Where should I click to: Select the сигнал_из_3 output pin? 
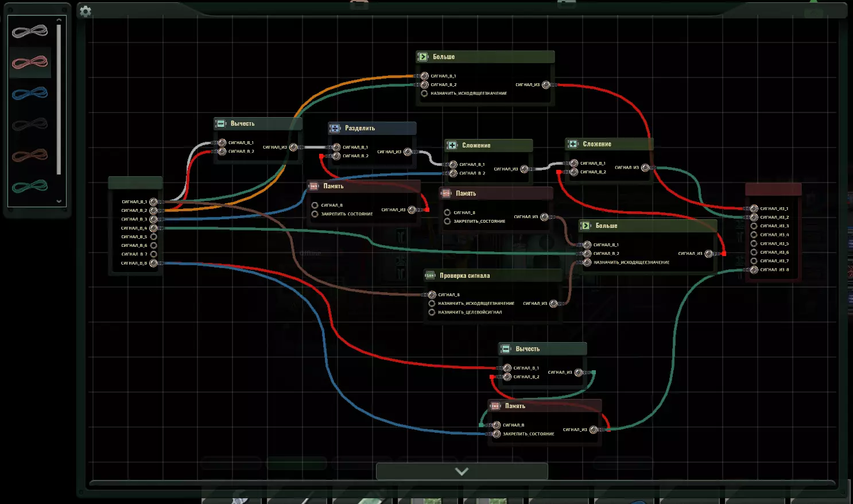[x=754, y=226]
